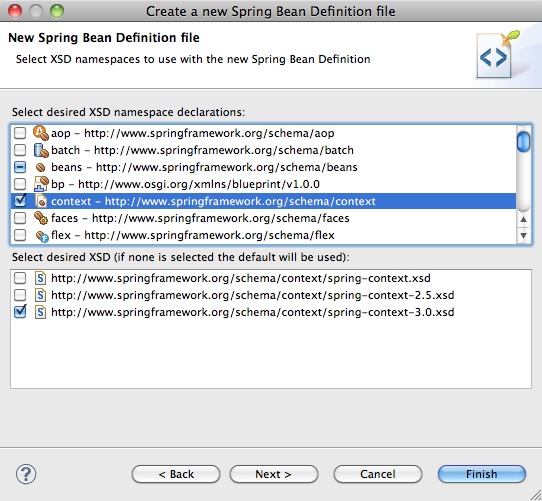Check the faces namespace checkbox
542x501 pixels.
coord(20,218)
